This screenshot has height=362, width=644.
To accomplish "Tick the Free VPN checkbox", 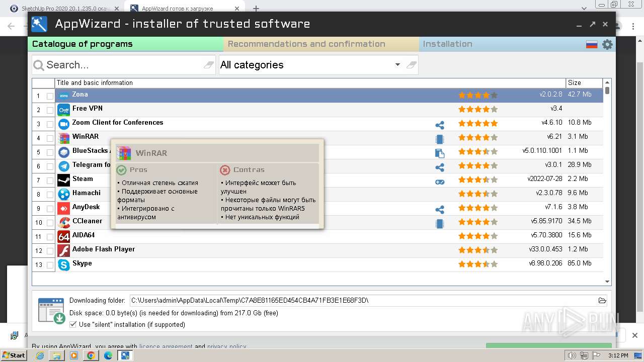I will click(50, 110).
